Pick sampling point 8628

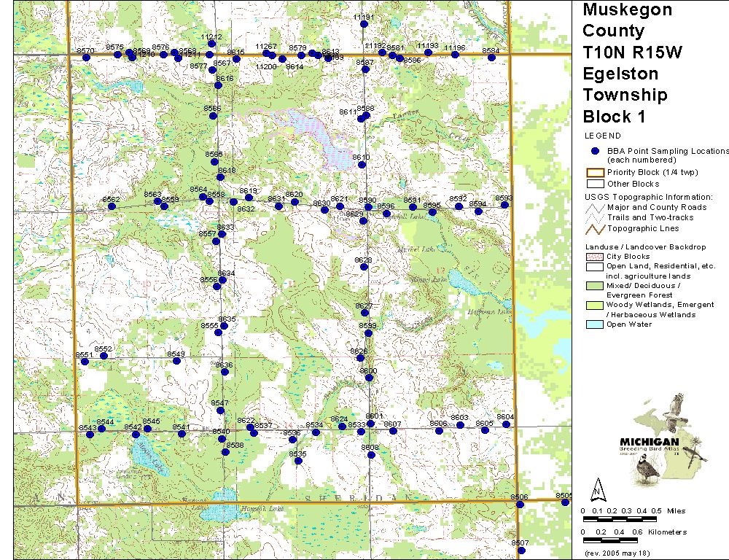[x=364, y=268]
